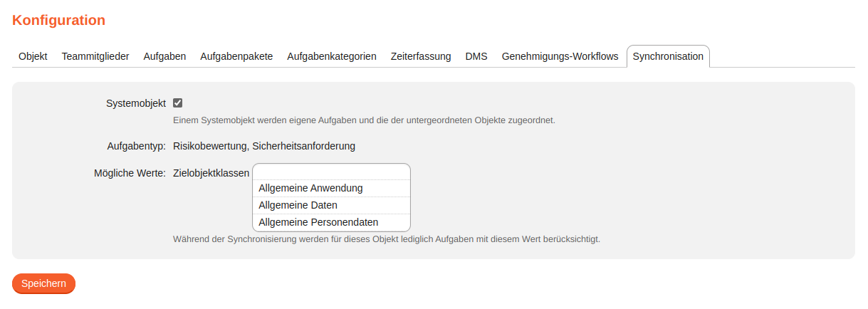
Task: Click the Risikobewertung, Sicherheitsanforderung value text
Action: click(264, 146)
